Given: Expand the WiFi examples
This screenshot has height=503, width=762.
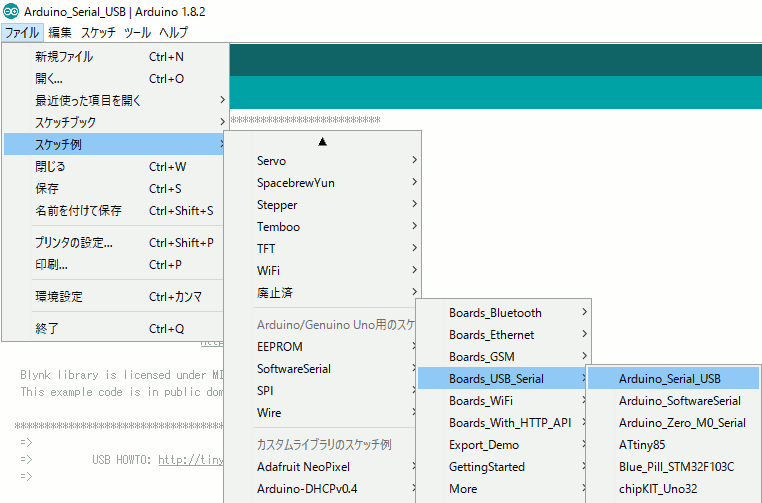Looking at the screenshot, I should (322, 270).
